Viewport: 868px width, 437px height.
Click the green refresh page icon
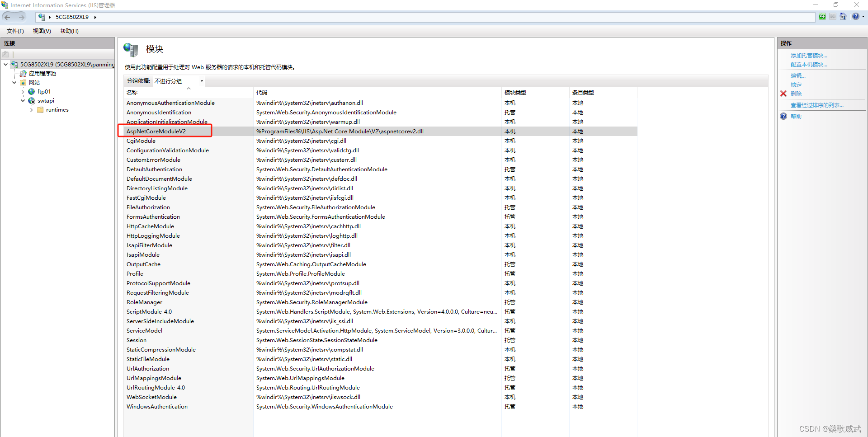(822, 17)
